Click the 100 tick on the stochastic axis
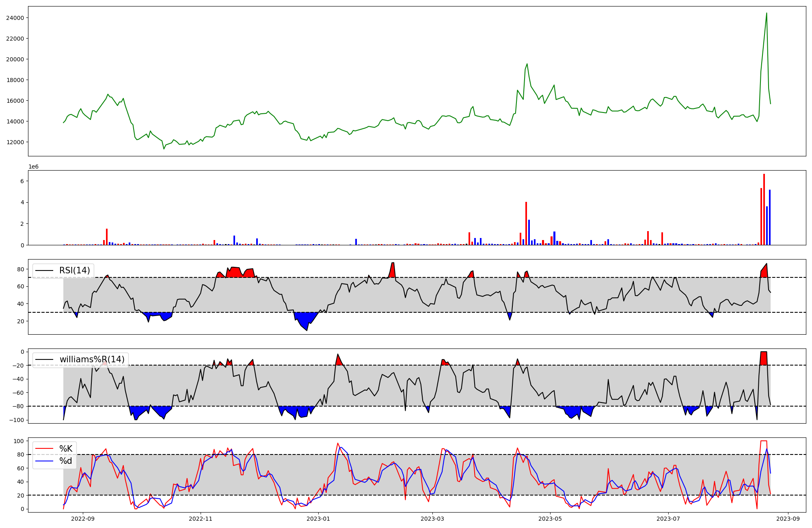 point(18,441)
